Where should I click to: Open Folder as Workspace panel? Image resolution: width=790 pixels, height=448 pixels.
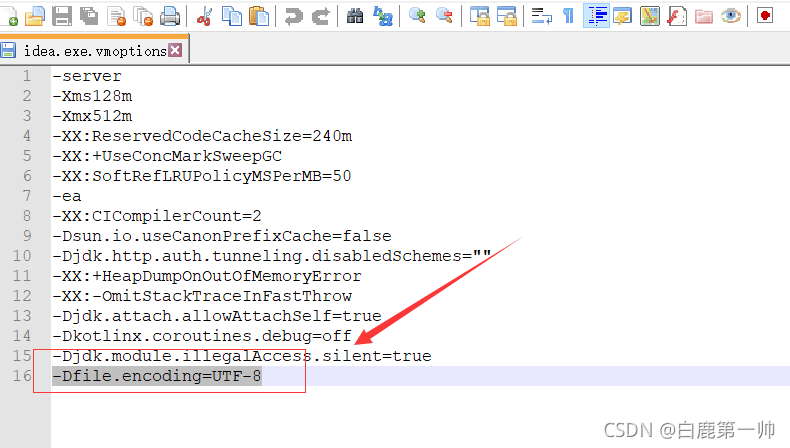point(704,16)
